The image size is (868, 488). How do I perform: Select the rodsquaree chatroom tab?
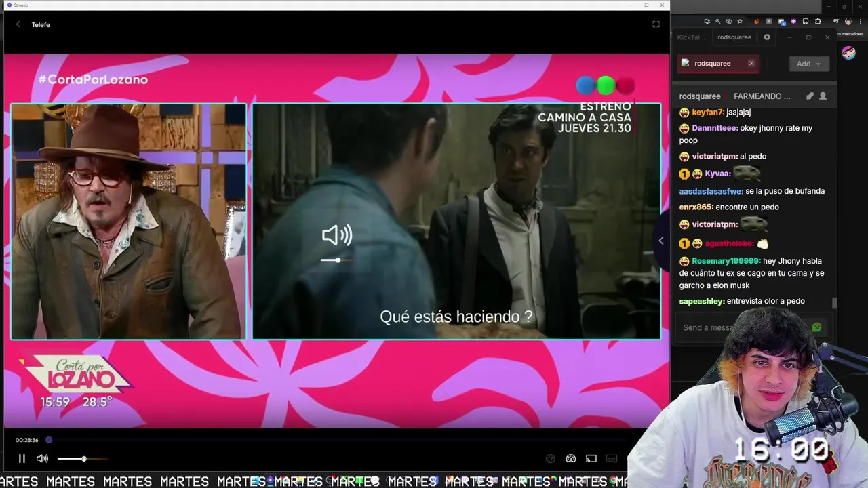coord(718,63)
